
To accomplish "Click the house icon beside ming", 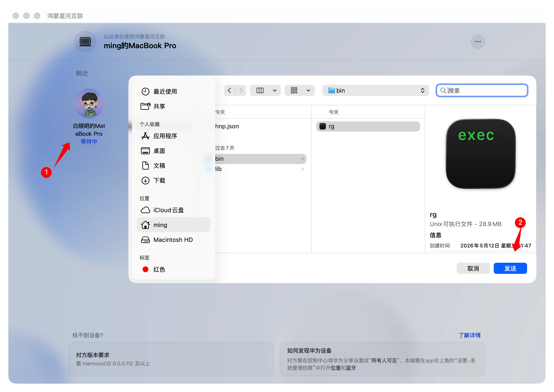I will click(x=145, y=225).
